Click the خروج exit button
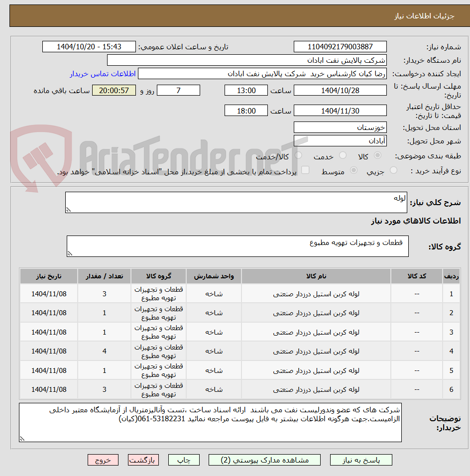The width and height of the screenshot is (470, 476). pyautogui.click(x=103, y=460)
